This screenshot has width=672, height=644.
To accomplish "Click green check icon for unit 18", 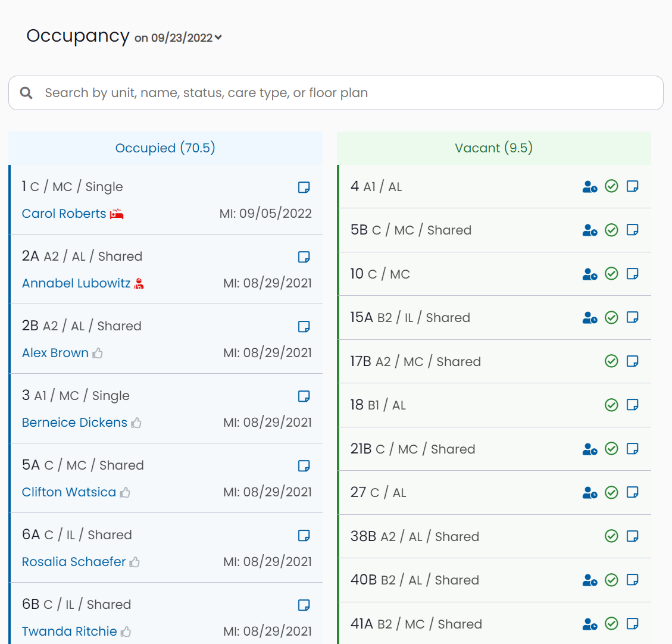I will (x=611, y=405).
